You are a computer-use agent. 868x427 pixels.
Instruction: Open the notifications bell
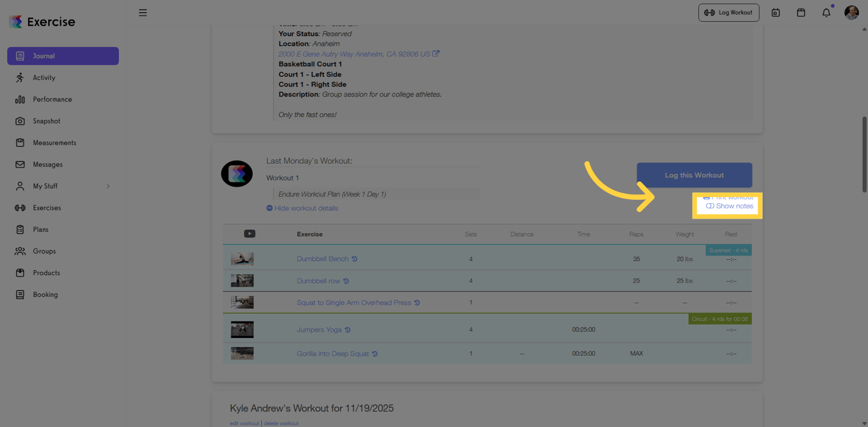[x=826, y=13]
